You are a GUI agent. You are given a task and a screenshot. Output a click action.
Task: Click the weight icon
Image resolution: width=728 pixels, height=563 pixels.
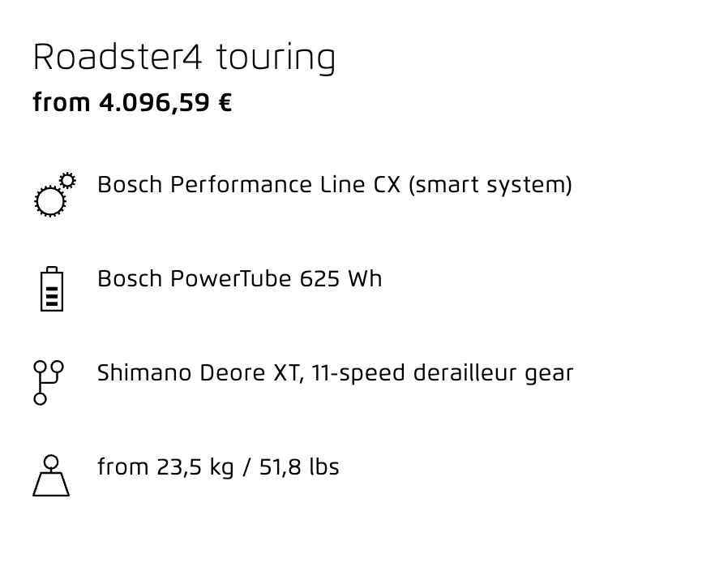(51, 475)
